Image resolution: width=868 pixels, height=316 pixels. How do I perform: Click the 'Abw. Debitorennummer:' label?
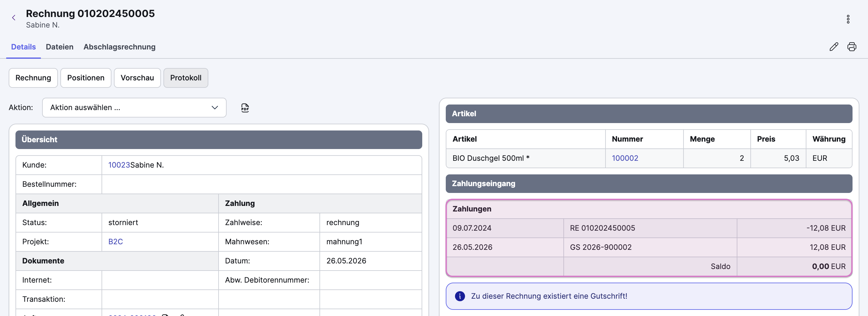[x=267, y=280]
